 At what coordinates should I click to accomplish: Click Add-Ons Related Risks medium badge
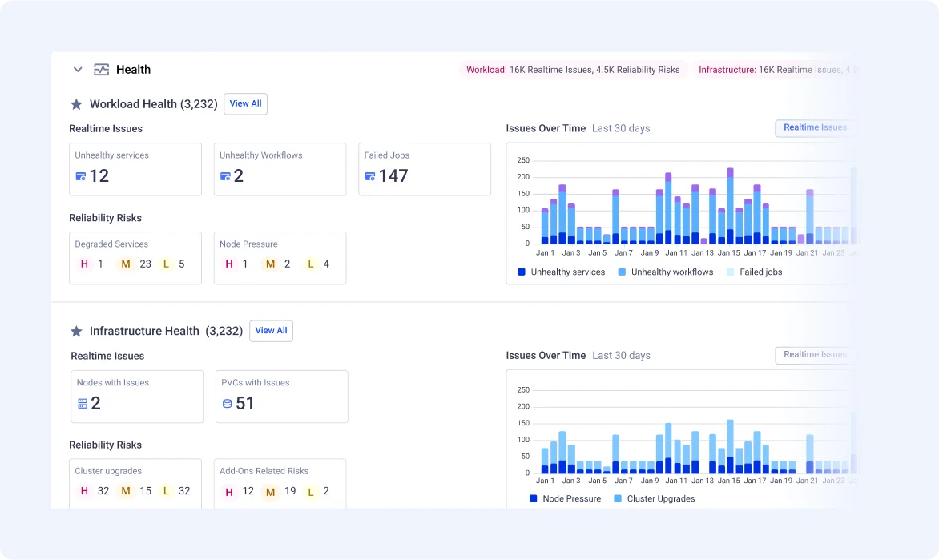[x=270, y=493]
